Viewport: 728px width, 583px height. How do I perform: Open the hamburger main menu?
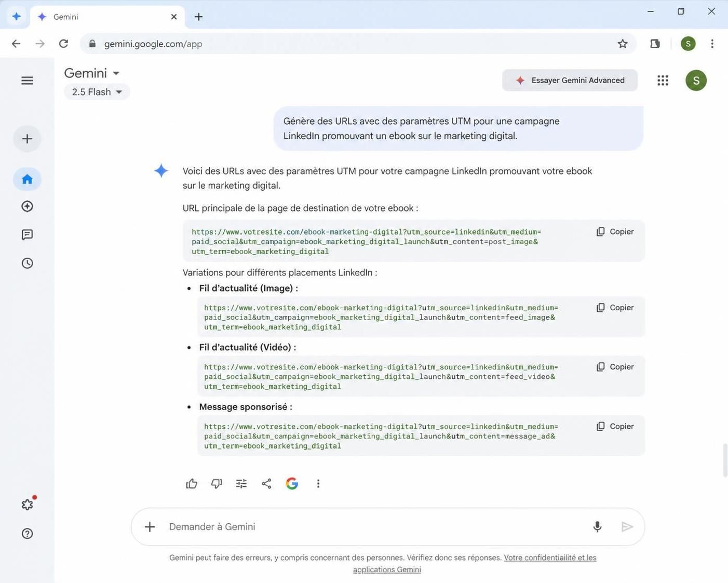[27, 81]
